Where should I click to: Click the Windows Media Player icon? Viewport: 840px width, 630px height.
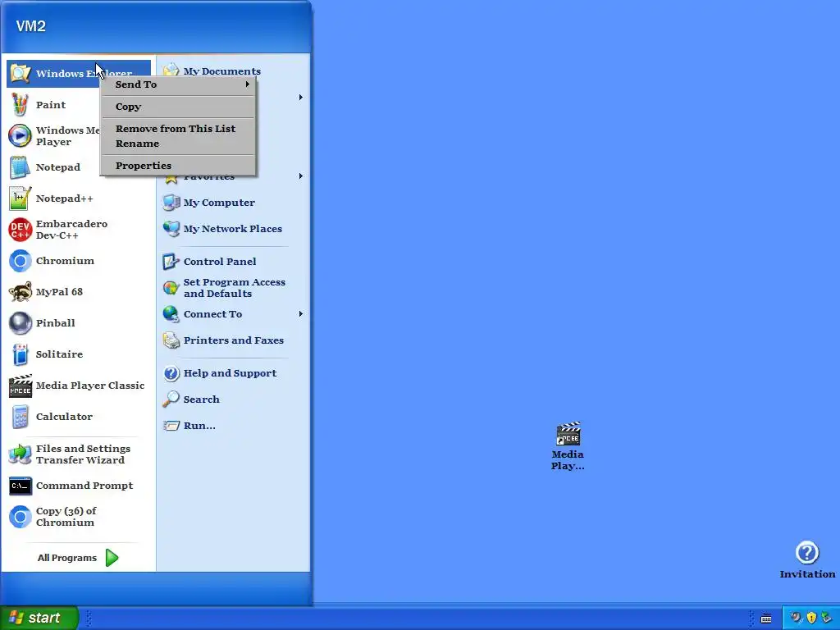(x=20, y=136)
